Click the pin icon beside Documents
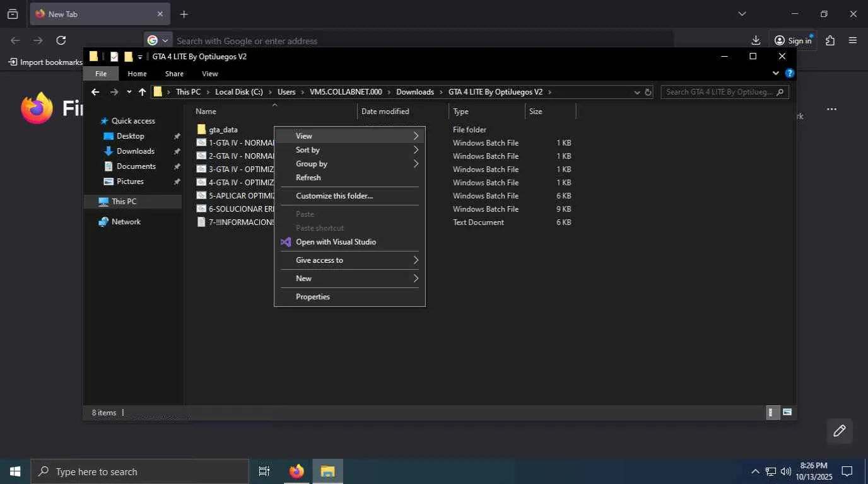 tap(177, 166)
